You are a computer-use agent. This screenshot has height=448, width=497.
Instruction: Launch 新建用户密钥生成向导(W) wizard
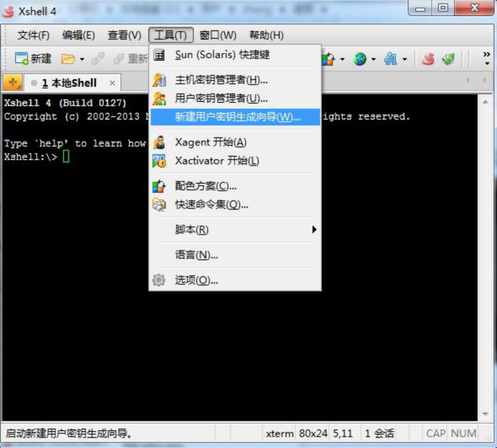tap(235, 117)
